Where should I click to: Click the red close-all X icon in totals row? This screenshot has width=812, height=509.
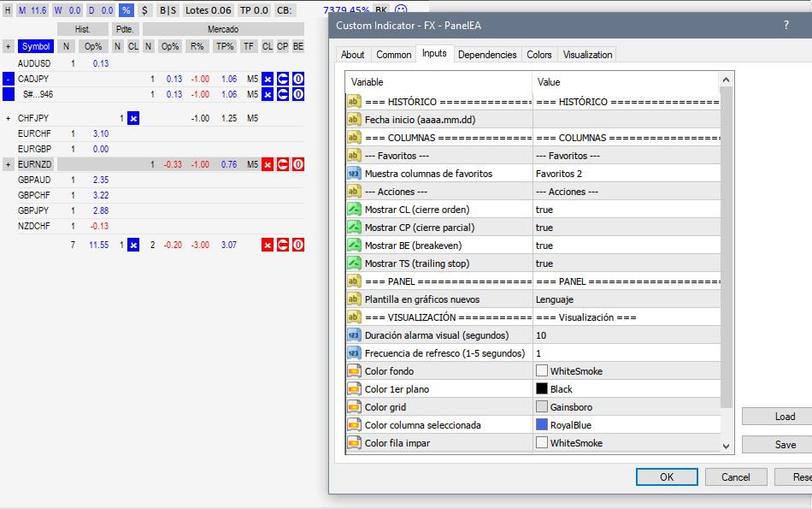(x=268, y=245)
